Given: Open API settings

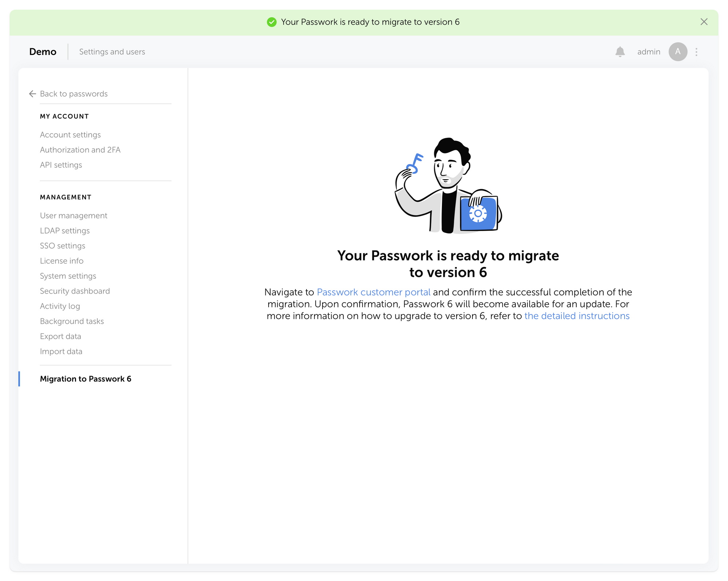Looking at the screenshot, I should click(61, 165).
